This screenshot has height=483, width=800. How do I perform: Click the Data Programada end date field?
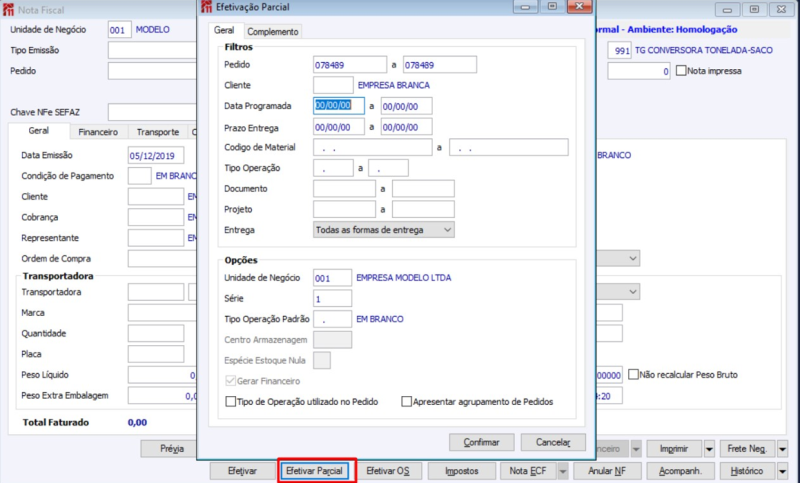[x=407, y=106]
